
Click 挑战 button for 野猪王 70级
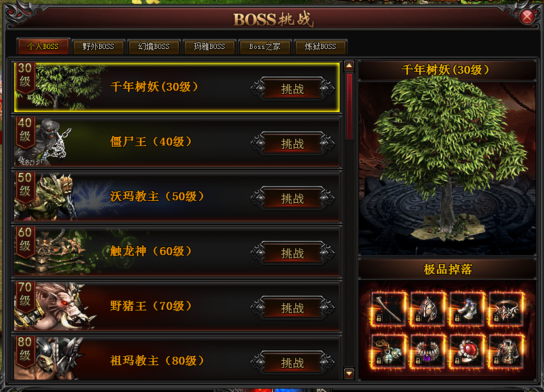tap(293, 308)
